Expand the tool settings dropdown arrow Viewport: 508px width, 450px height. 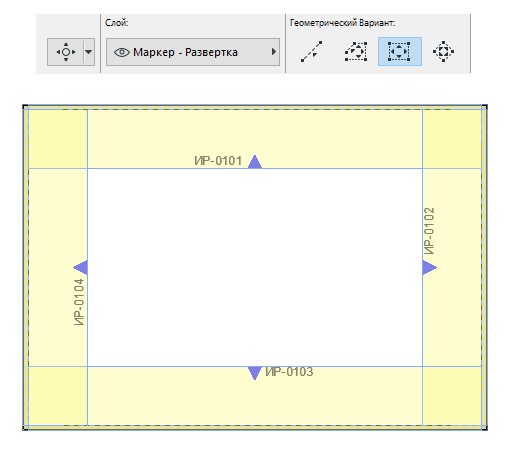pyautogui.click(x=89, y=52)
